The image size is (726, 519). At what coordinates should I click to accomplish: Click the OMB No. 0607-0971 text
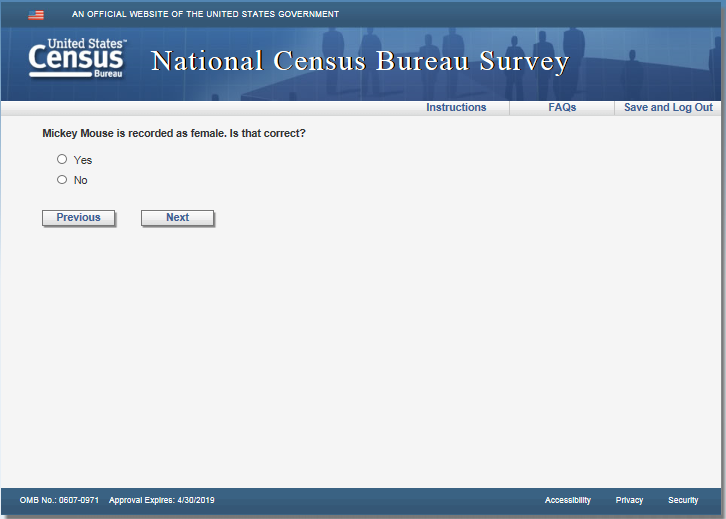pyautogui.click(x=59, y=500)
